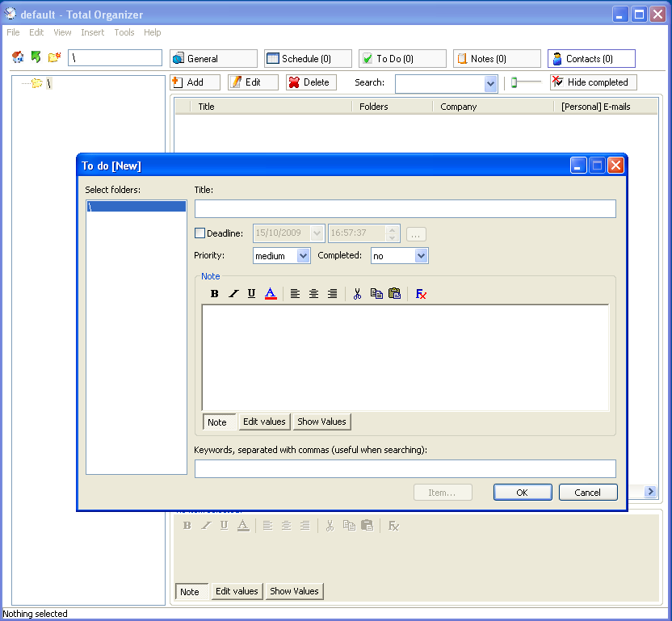
Task: Select root folder in main window tree
Action: click(48, 83)
